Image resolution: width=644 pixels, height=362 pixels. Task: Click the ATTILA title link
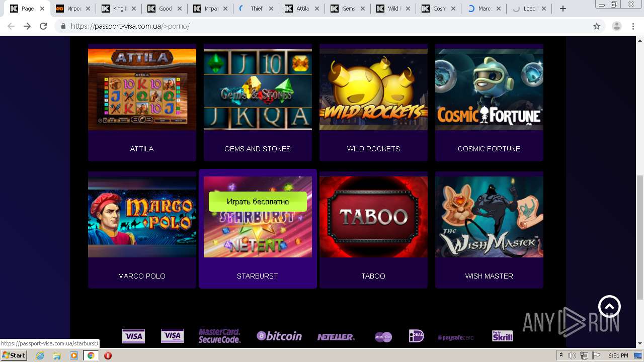(x=142, y=149)
